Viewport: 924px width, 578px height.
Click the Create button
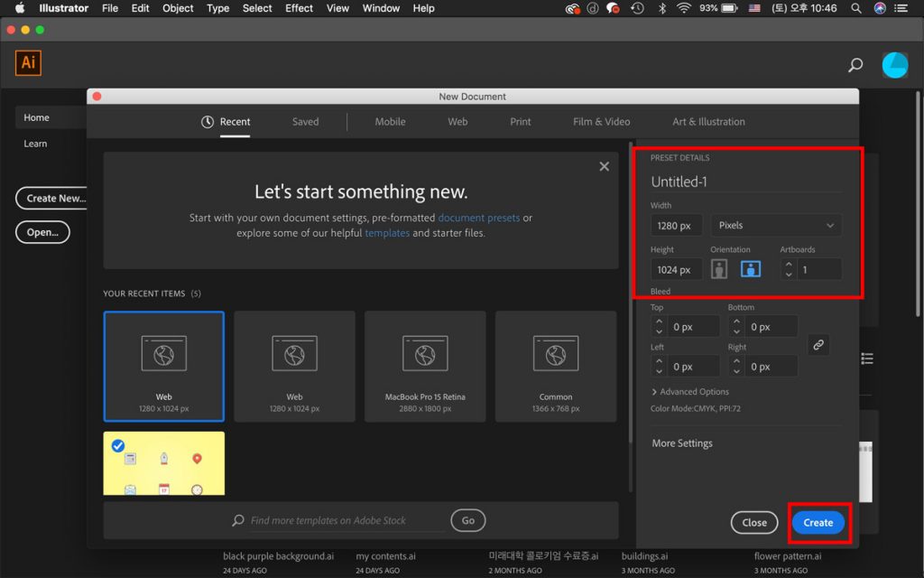[x=818, y=523]
